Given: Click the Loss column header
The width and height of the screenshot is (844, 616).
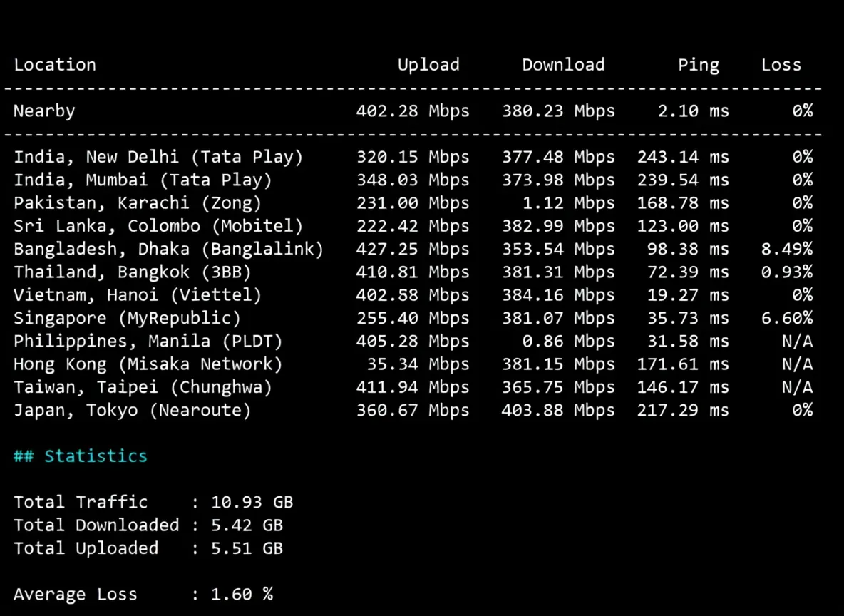Looking at the screenshot, I should (x=781, y=65).
